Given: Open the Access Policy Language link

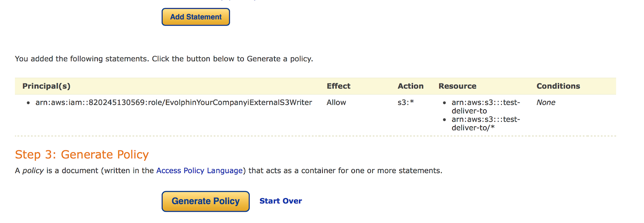Looking at the screenshot, I should tap(199, 171).
